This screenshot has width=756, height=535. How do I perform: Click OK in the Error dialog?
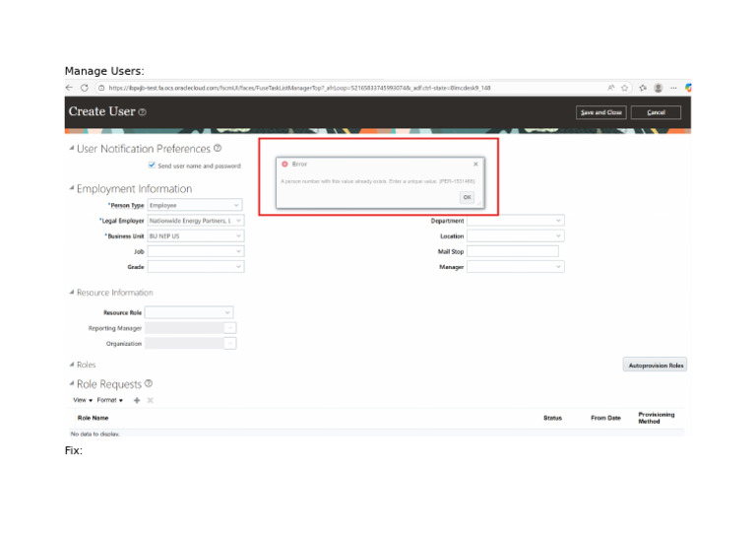click(x=467, y=197)
